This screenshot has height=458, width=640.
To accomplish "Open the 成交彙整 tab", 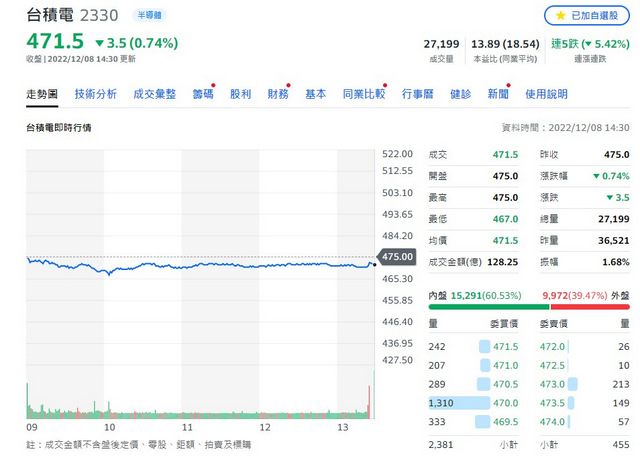I will point(155,94).
